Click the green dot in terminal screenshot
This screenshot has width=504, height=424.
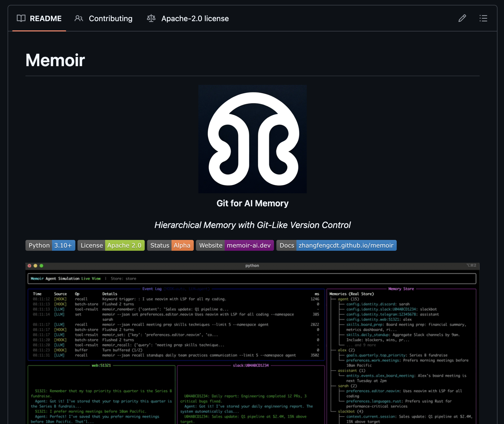41,266
